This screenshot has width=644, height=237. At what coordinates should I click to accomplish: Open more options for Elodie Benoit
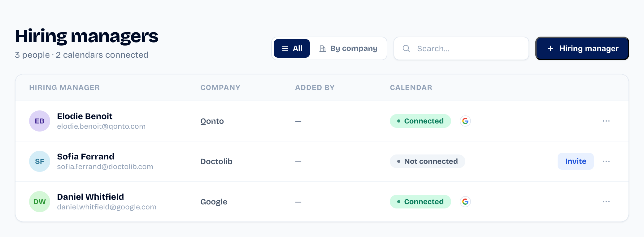(x=606, y=121)
